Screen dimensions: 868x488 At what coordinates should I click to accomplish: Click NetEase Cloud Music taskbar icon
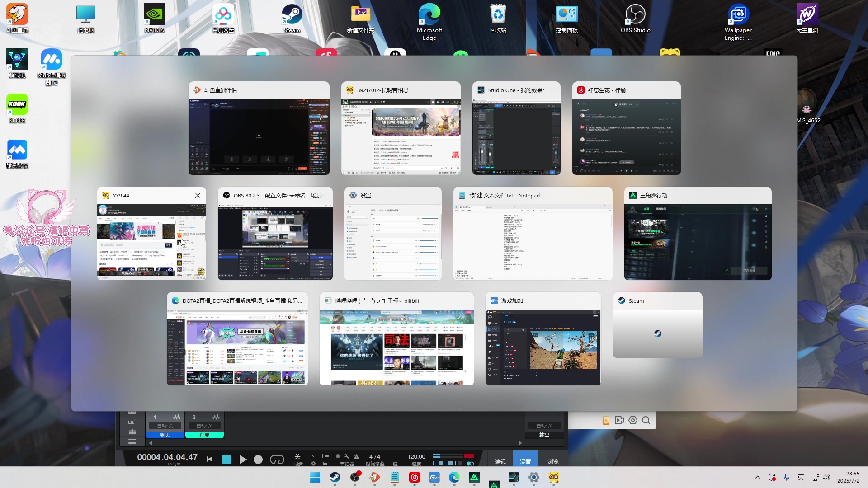click(415, 477)
